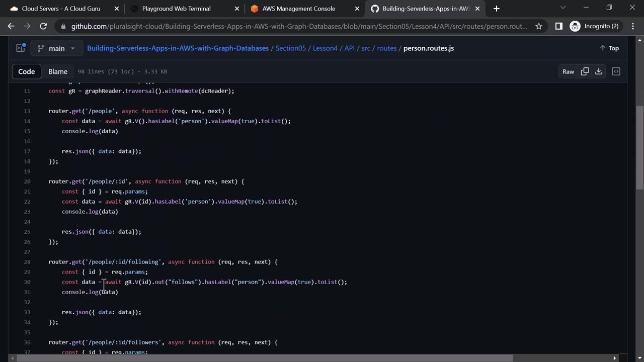Reload the current page
This screenshot has height=362, width=644.
pyautogui.click(x=43, y=26)
